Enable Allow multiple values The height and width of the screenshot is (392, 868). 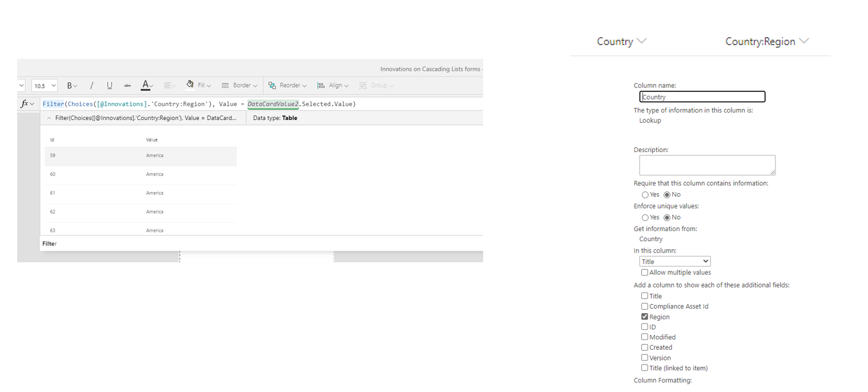click(645, 272)
